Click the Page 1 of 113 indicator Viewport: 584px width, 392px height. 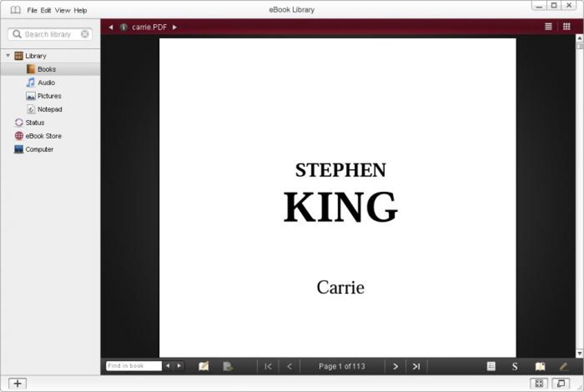pyautogui.click(x=342, y=366)
